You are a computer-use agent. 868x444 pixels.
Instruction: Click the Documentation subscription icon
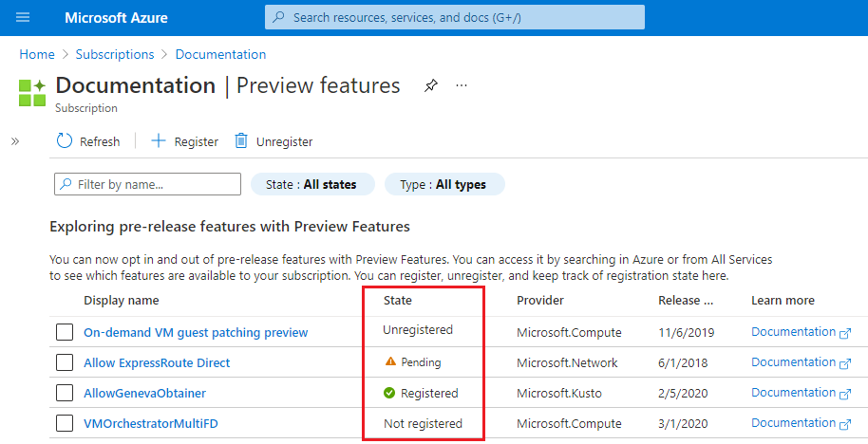(32, 93)
